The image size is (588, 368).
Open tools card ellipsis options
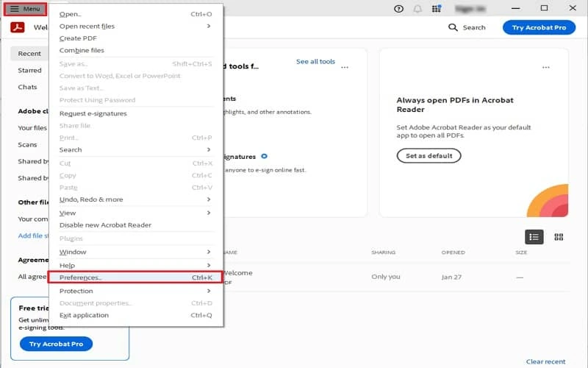[x=345, y=67]
